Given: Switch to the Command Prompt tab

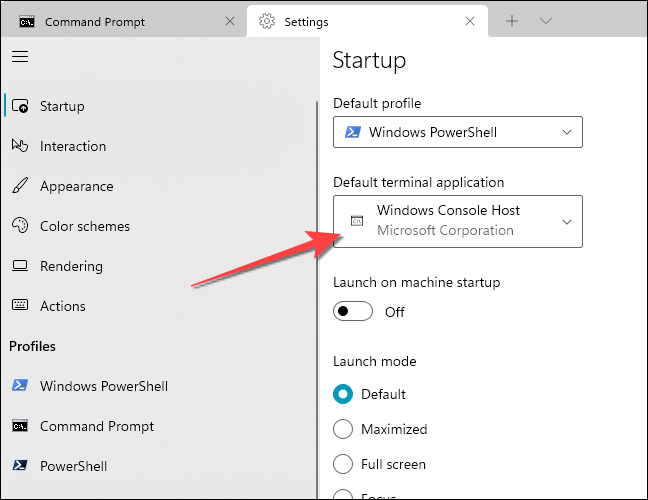Looking at the screenshot, I should (x=110, y=21).
